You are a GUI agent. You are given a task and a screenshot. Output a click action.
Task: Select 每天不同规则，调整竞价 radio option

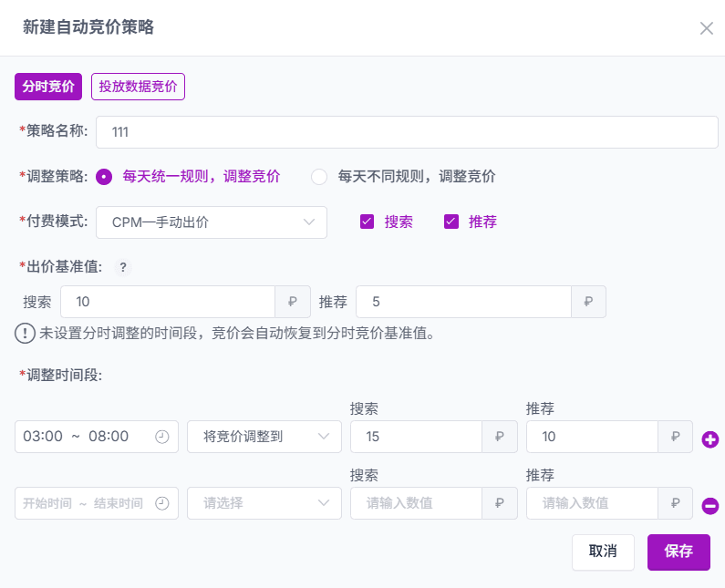[319, 177]
